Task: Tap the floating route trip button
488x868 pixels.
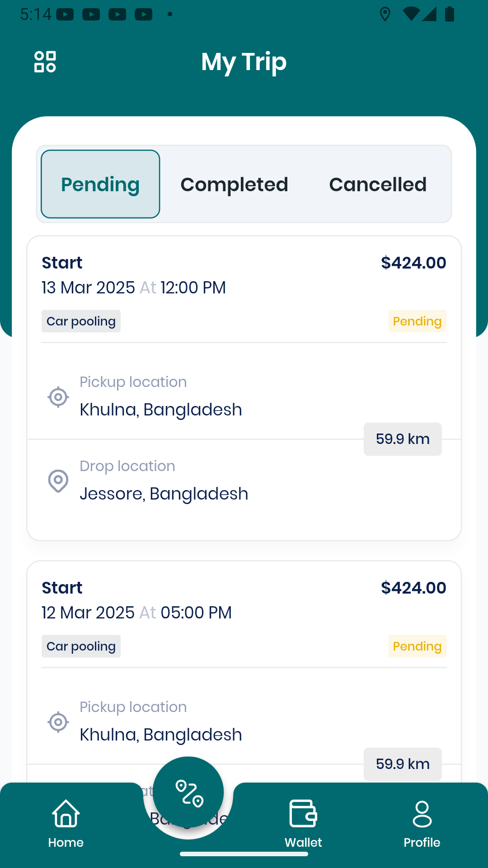Action: (x=188, y=793)
